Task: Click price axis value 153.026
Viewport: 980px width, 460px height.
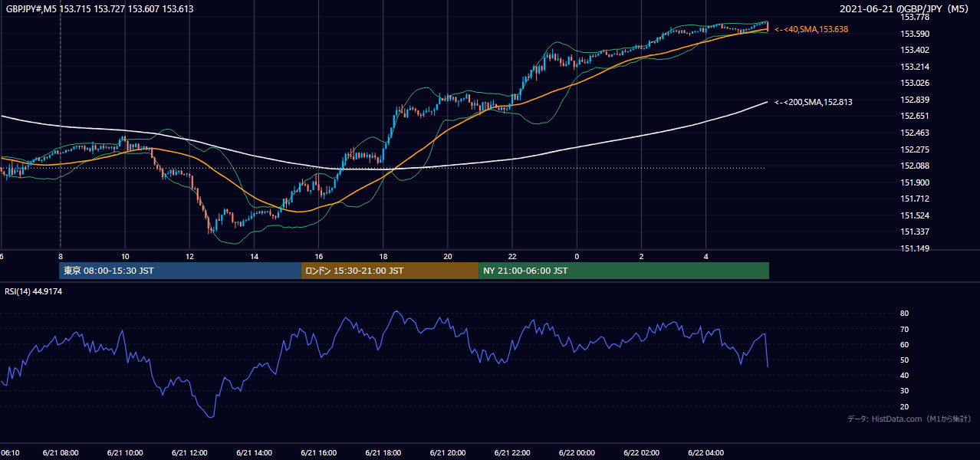Action: (914, 83)
